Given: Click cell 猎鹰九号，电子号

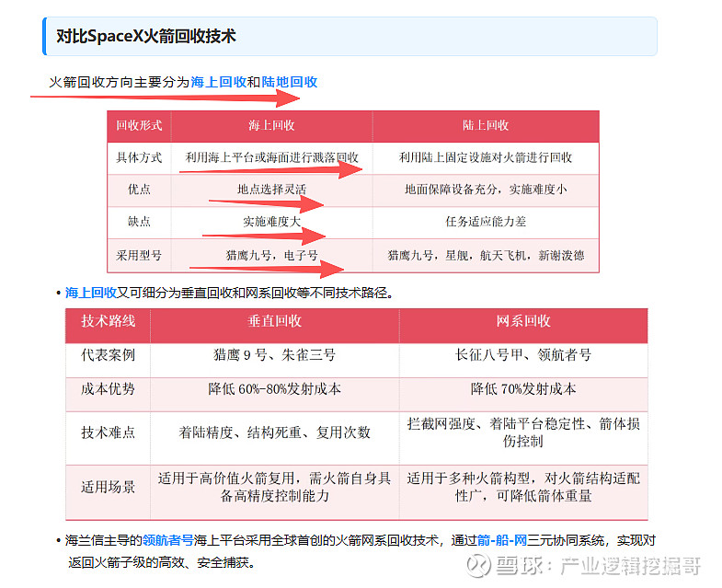Looking at the screenshot, I should pos(271,255).
